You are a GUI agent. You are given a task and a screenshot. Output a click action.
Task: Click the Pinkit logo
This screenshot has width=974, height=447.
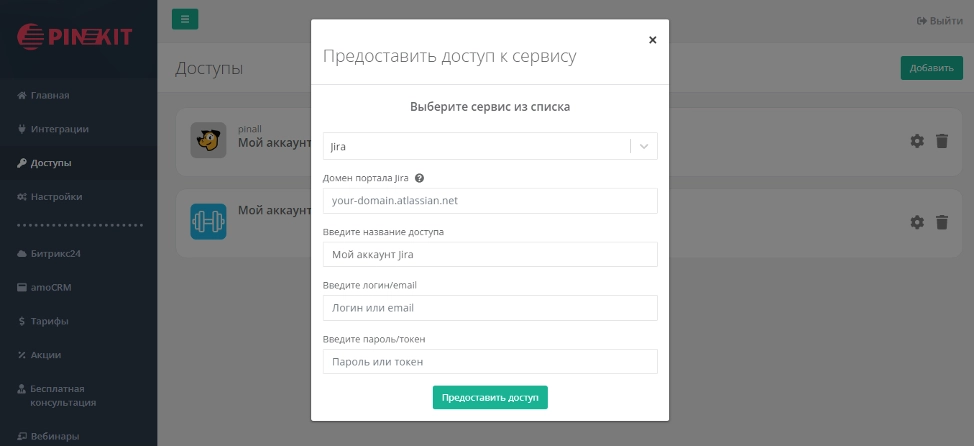tap(75, 37)
